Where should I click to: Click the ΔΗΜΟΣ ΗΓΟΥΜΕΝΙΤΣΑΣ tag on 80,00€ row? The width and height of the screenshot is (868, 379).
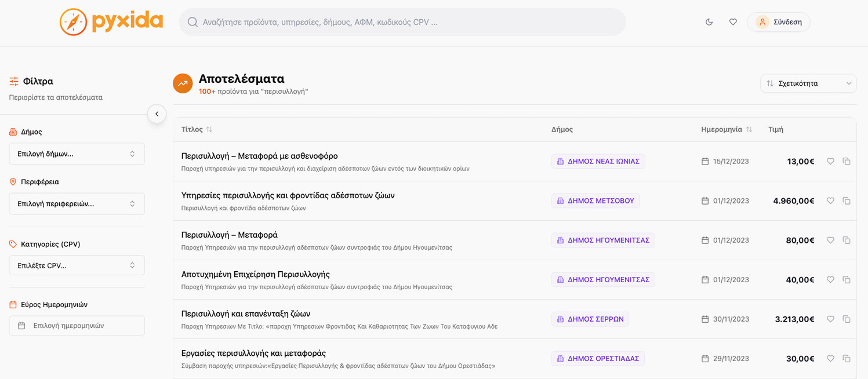click(603, 240)
